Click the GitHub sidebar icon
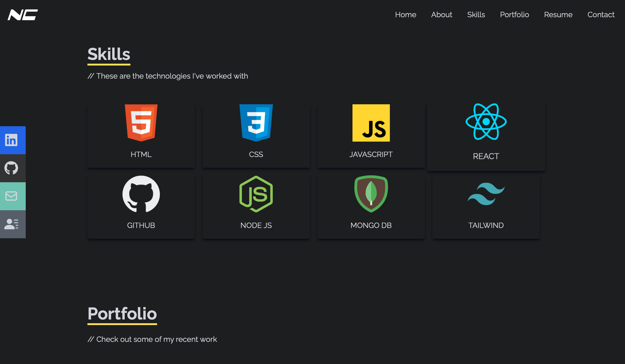Image resolution: width=625 pixels, height=364 pixels. tap(11, 168)
